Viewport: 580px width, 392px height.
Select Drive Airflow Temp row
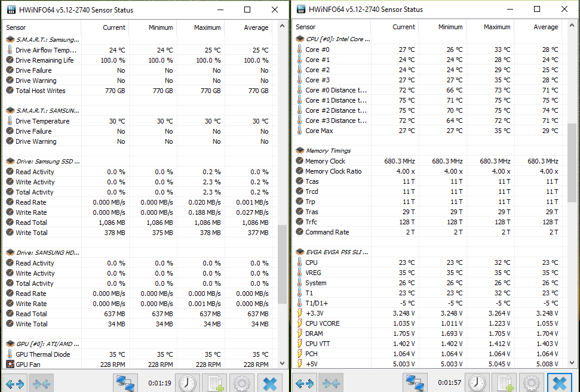point(139,50)
